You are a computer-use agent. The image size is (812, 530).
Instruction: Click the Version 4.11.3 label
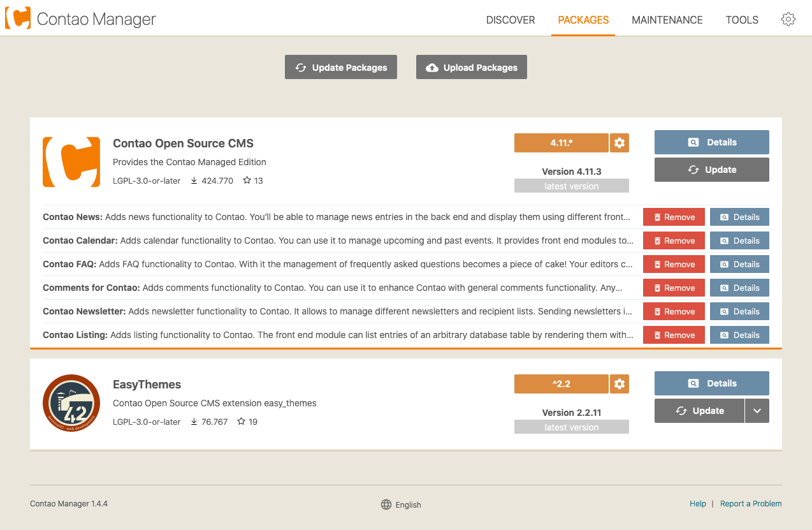(x=572, y=172)
